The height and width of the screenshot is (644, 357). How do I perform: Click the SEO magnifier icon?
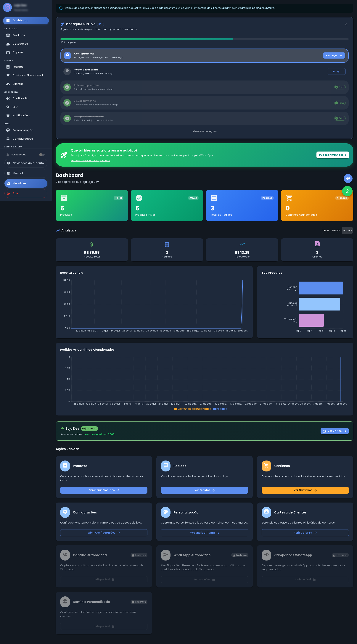(x=8, y=107)
